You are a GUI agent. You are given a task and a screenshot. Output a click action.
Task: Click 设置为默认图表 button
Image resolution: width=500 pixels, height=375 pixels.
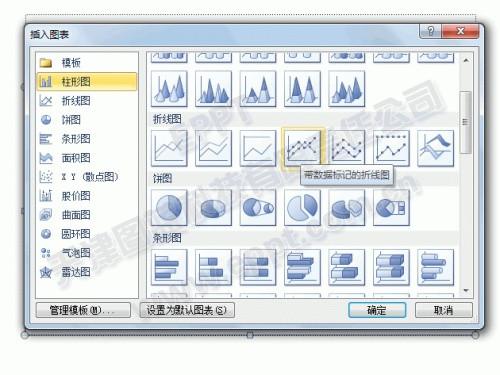tap(187, 310)
